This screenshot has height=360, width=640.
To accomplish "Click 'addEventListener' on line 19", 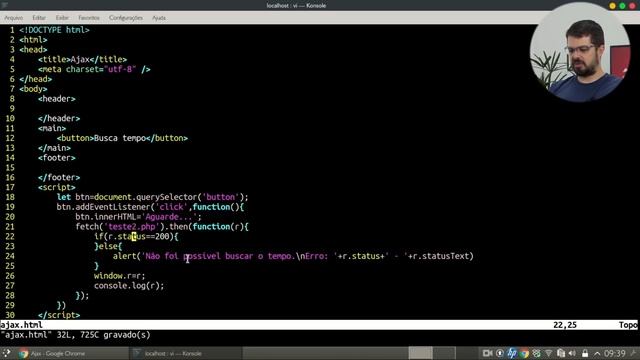I will (113, 207).
